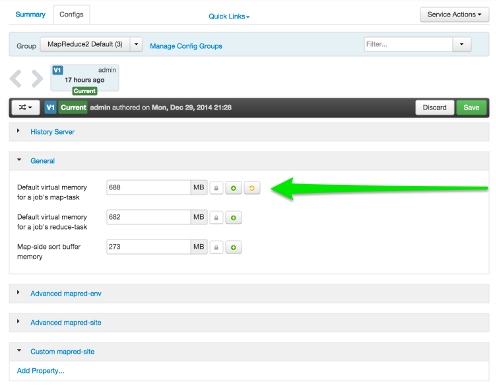Click the green override icon for map-task memory
This screenshot has height=385, width=496.
pos(233,188)
